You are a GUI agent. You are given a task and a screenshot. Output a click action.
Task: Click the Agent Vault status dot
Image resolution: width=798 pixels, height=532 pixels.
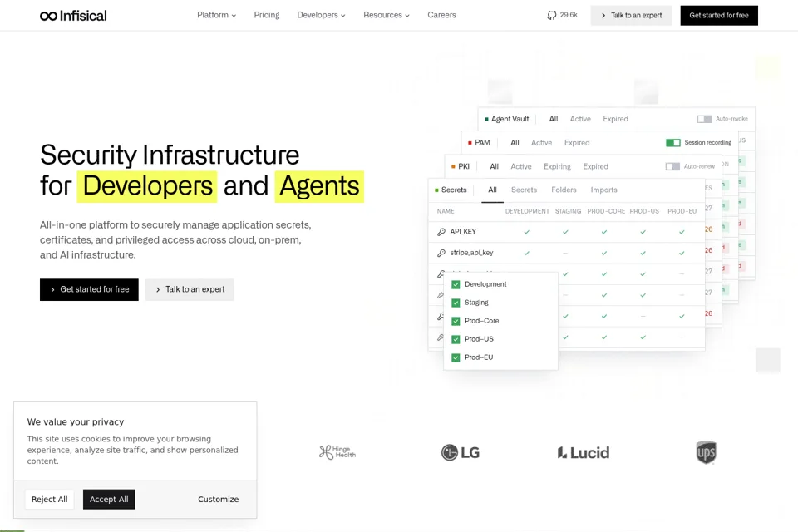[x=486, y=119]
